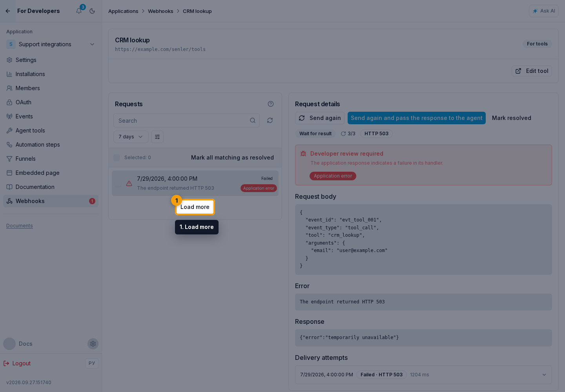Open OAuth in the sidebar

point(51,102)
